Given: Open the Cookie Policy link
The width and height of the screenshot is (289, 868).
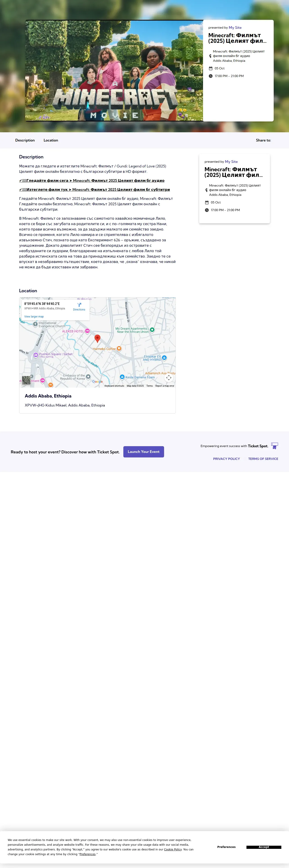Looking at the screenshot, I should pyautogui.click(x=173, y=850).
